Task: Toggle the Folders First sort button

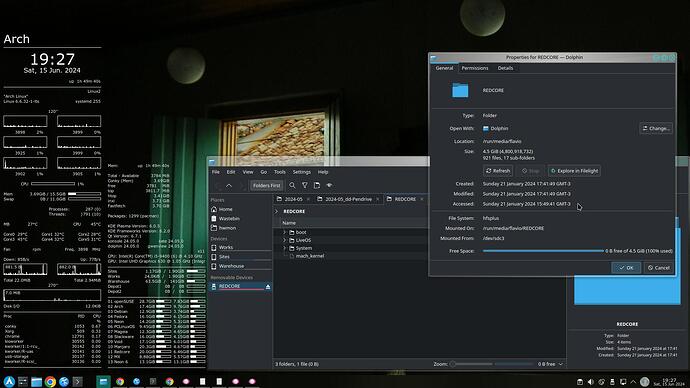Action: click(x=266, y=186)
